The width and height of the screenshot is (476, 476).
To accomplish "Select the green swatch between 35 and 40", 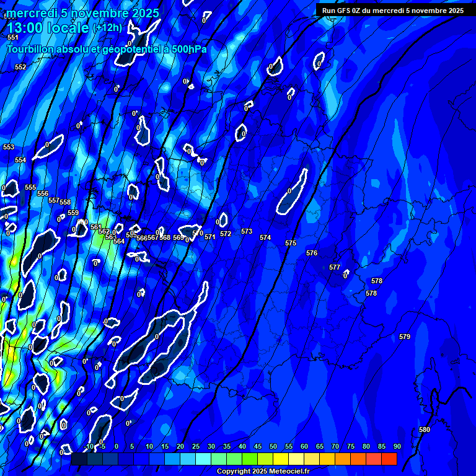I will click(234, 459).
